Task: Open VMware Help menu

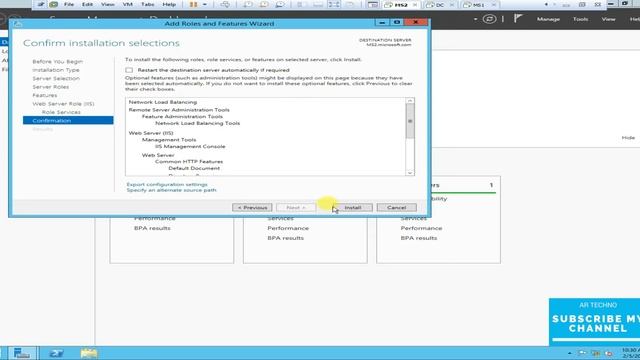Action: point(169,4)
